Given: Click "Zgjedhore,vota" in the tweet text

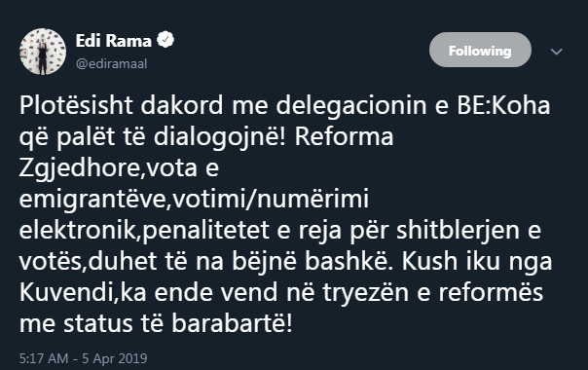Looking at the screenshot, I should click(108, 168).
